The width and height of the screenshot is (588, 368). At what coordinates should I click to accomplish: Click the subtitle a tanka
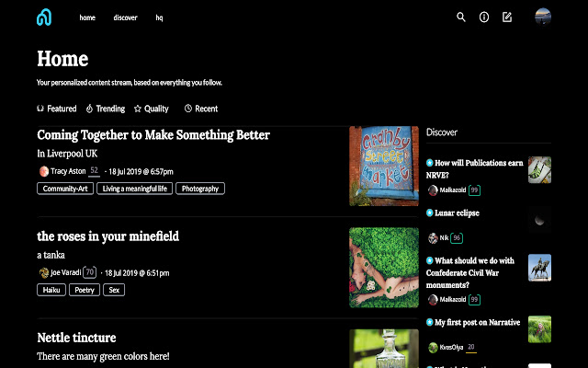click(51, 255)
